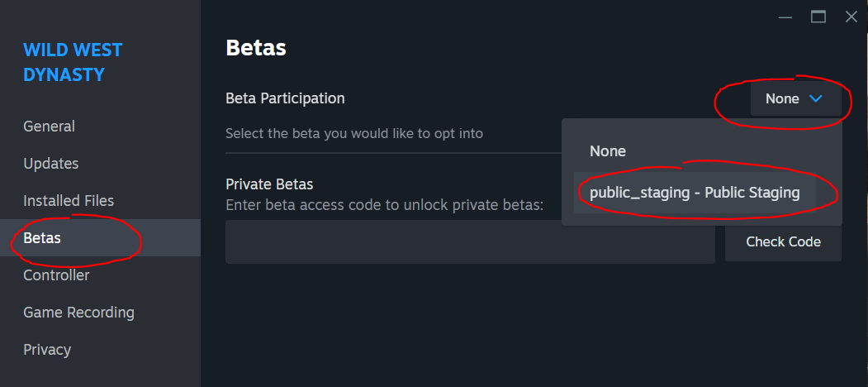Minimize the properties window
The height and width of the screenshot is (387, 868).
(x=785, y=17)
